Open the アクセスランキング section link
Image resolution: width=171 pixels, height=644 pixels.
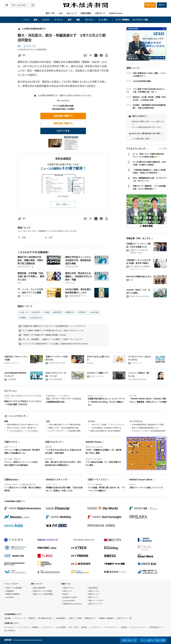tap(137, 149)
